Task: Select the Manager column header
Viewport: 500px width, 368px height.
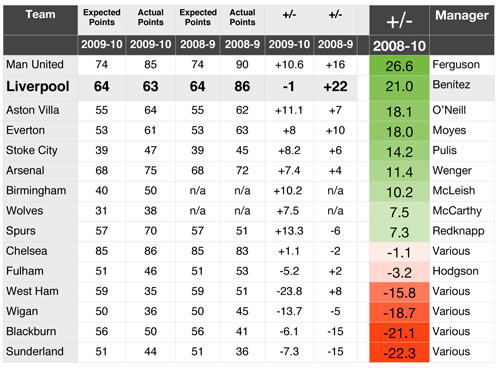Action: pyautogui.click(x=462, y=16)
